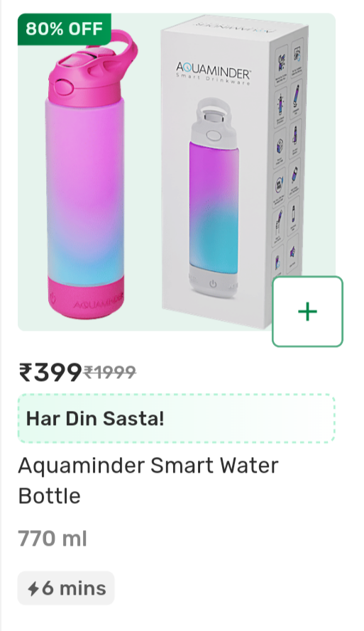
Task: Select the 770 ml quantity label
Action: point(53,539)
